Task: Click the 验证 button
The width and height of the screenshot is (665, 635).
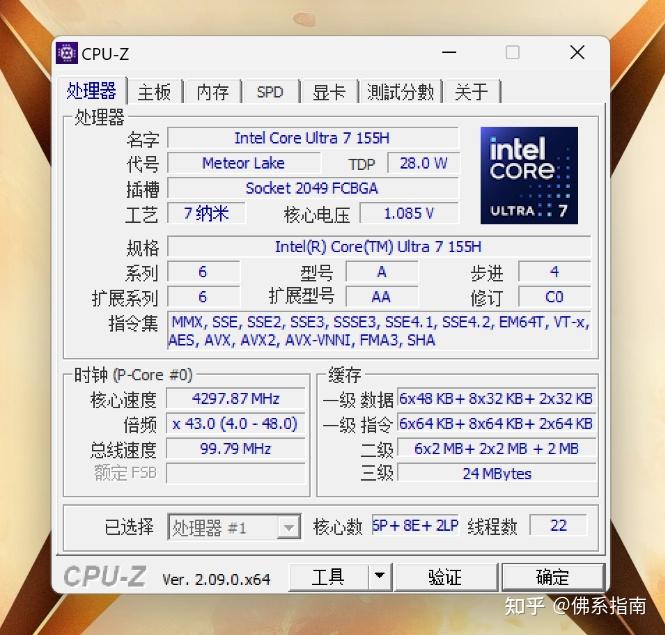Action: coord(445,576)
